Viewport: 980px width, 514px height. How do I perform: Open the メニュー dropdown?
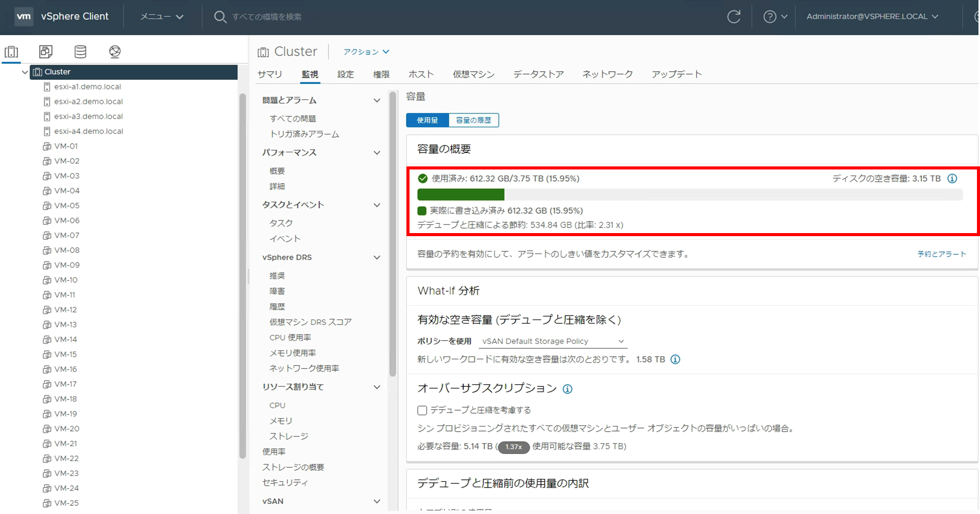click(x=161, y=16)
